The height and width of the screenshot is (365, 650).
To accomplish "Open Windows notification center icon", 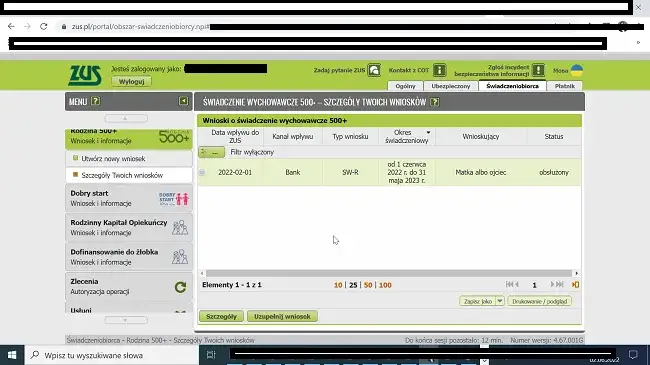I will (x=633, y=355).
